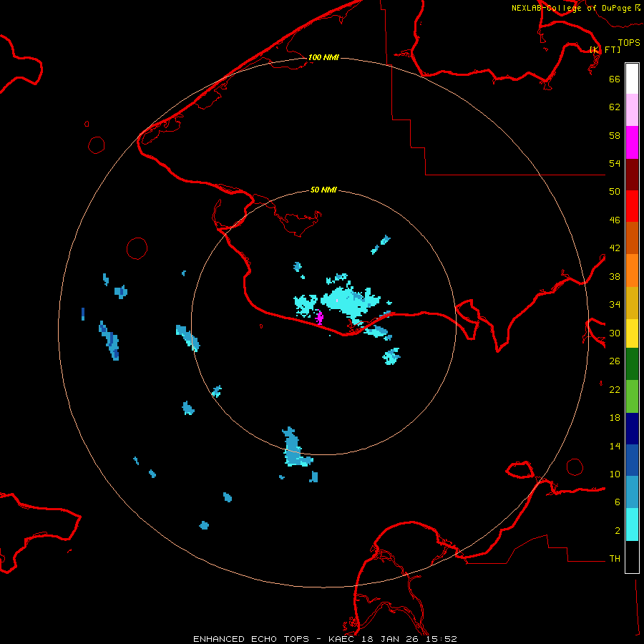Click the '30' legend value

[x=615, y=333]
